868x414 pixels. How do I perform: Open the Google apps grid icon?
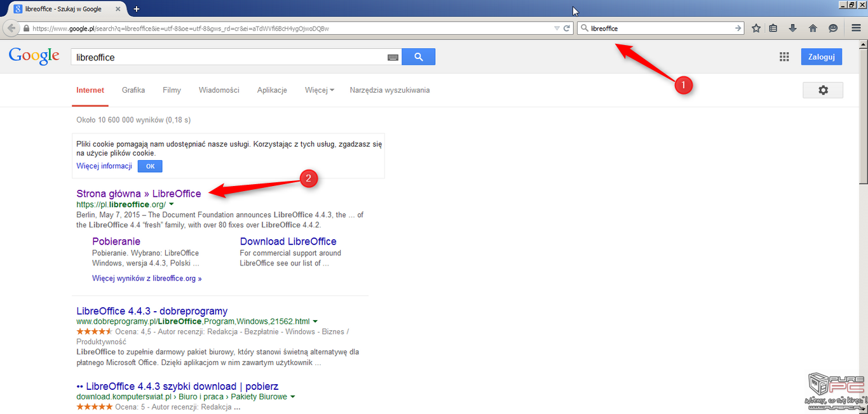click(784, 57)
